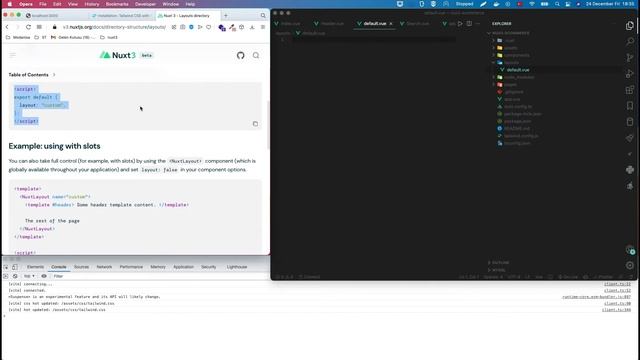Open the DevTools Network tab
Screen dimensions: 640x360
(104, 267)
